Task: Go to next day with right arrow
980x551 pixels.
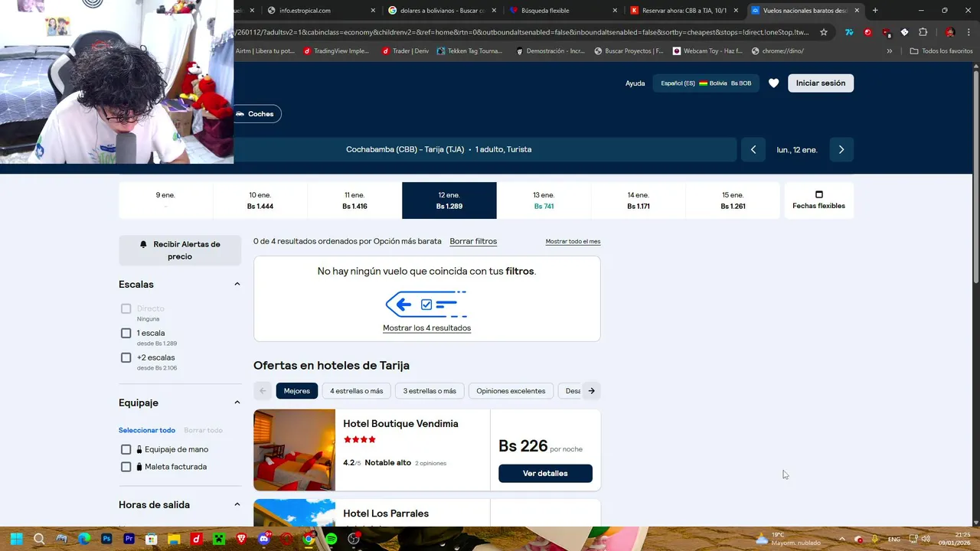Action: (841, 149)
